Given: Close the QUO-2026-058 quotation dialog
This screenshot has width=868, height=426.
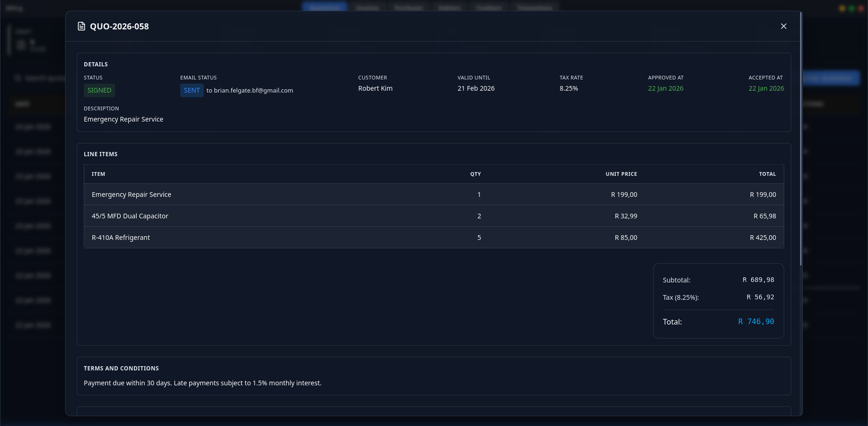Looking at the screenshot, I should (783, 26).
